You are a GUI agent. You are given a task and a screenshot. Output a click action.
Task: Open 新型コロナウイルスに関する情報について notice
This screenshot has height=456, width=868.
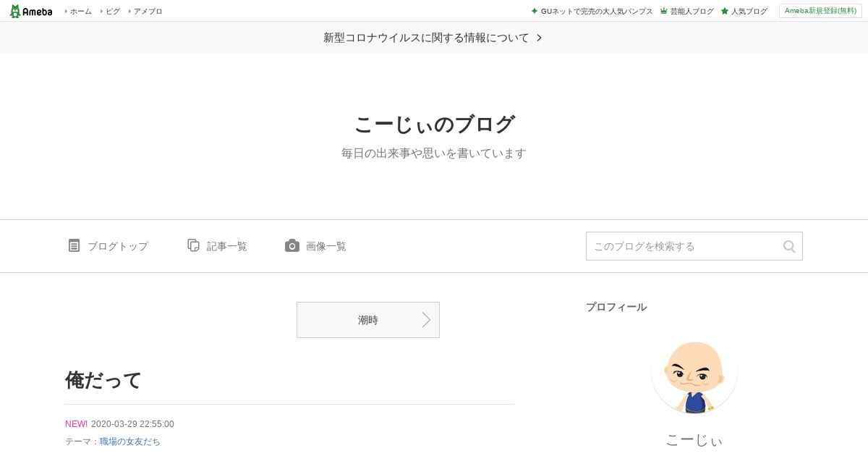tap(426, 38)
